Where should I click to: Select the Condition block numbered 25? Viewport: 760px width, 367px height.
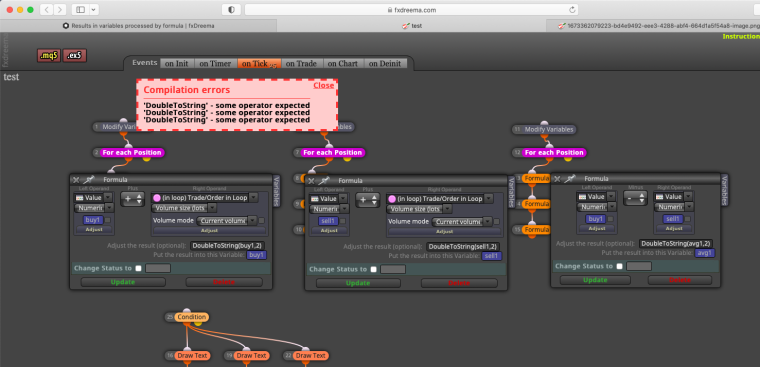[x=192, y=317]
